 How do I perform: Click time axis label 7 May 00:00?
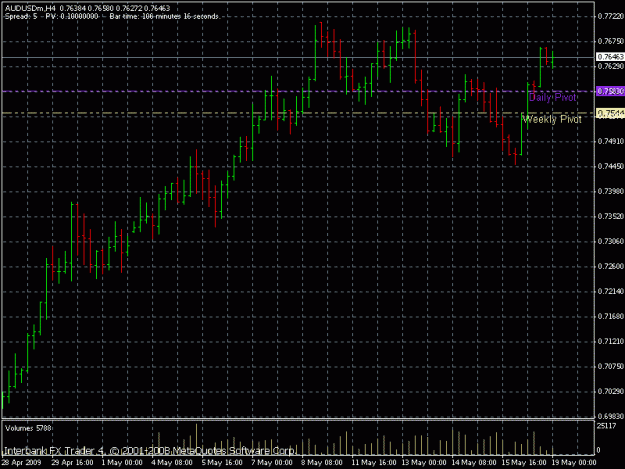pos(272,463)
